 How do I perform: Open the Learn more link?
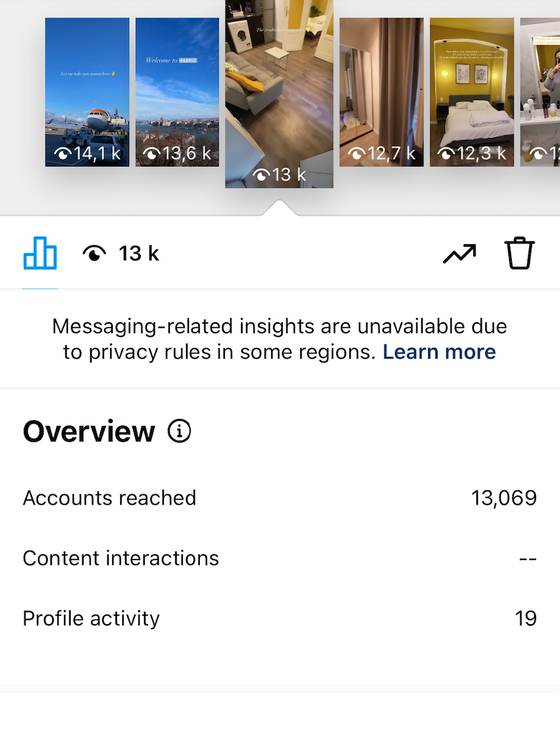pyautogui.click(x=439, y=352)
